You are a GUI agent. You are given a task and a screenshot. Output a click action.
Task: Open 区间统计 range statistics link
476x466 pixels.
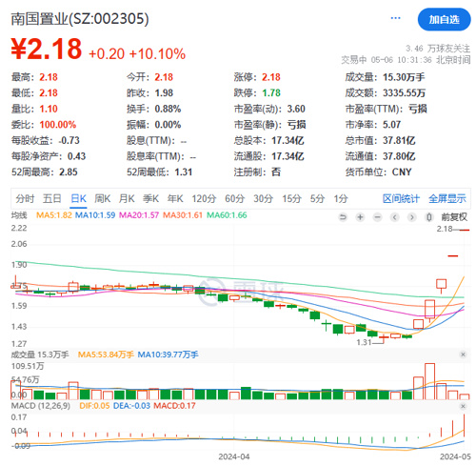(x=401, y=199)
